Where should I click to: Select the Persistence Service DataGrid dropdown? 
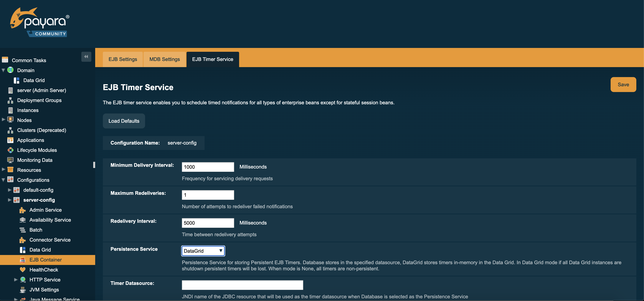tap(203, 251)
